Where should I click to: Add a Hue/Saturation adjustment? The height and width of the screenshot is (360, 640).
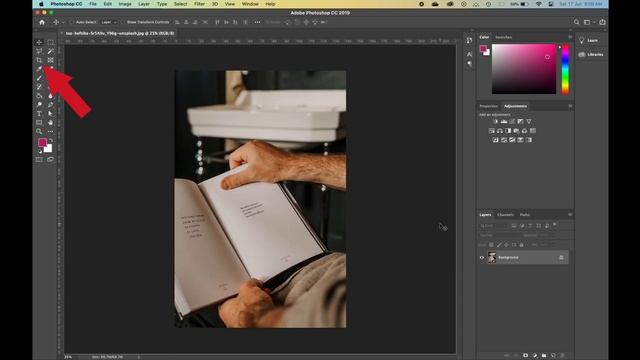tap(491, 131)
